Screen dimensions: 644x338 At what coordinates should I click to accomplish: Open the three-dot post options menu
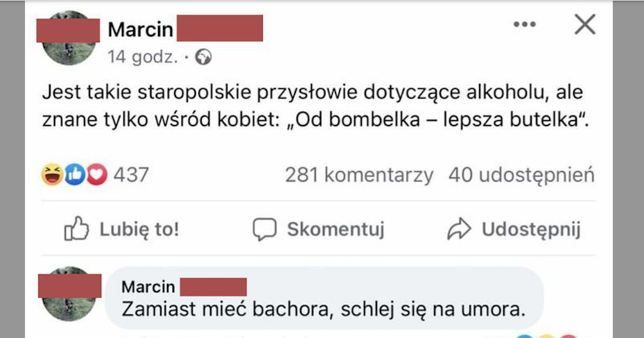[x=524, y=25]
